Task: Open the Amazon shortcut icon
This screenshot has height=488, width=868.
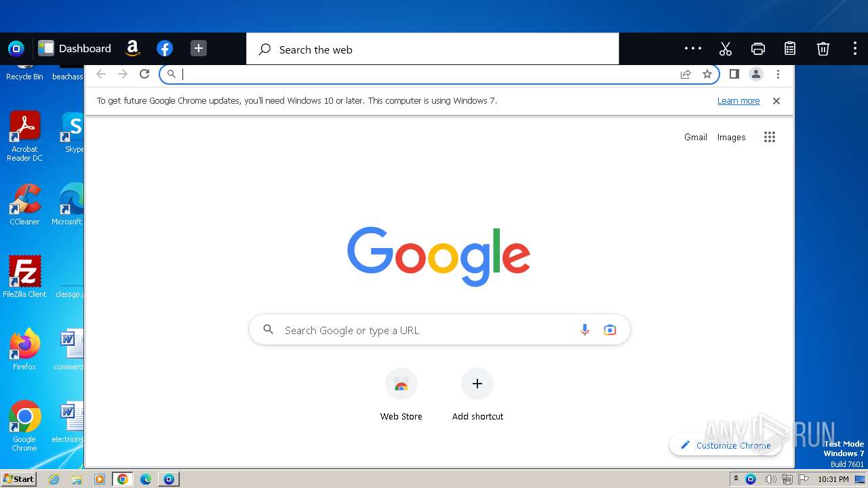Action: (x=133, y=48)
